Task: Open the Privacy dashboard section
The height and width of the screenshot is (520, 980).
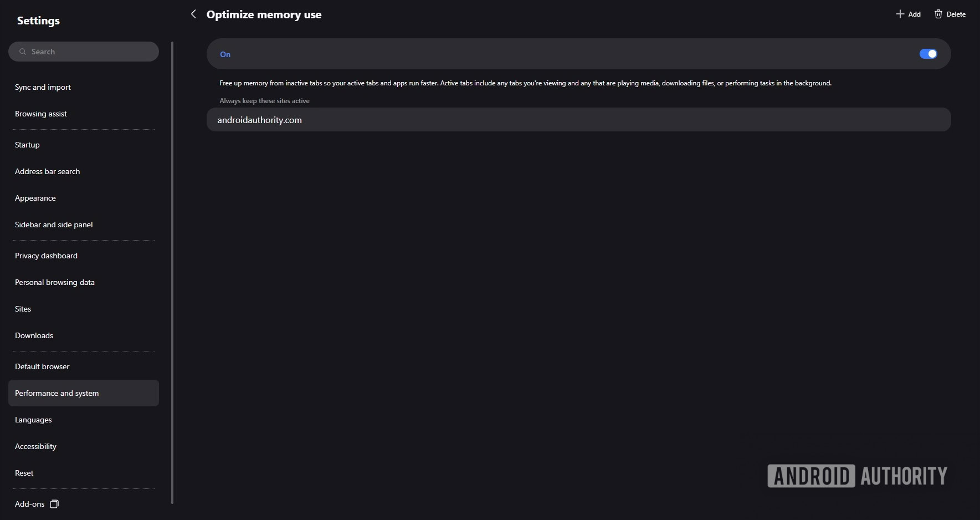Action: click(46, 256)
